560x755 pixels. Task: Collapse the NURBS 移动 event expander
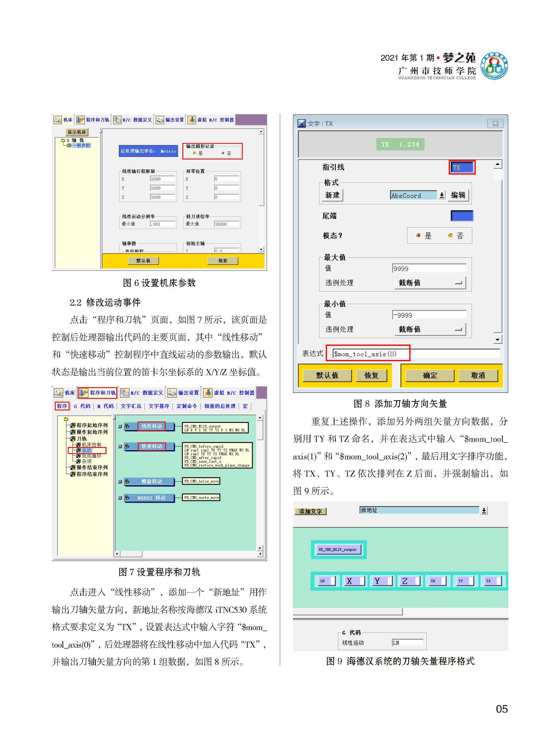(120, 498)
